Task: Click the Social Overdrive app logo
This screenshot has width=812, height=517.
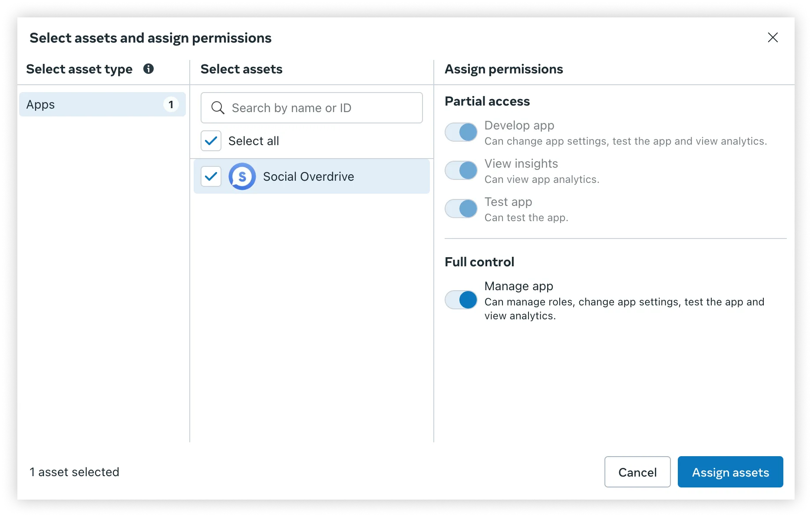Action: click(242, 176)
